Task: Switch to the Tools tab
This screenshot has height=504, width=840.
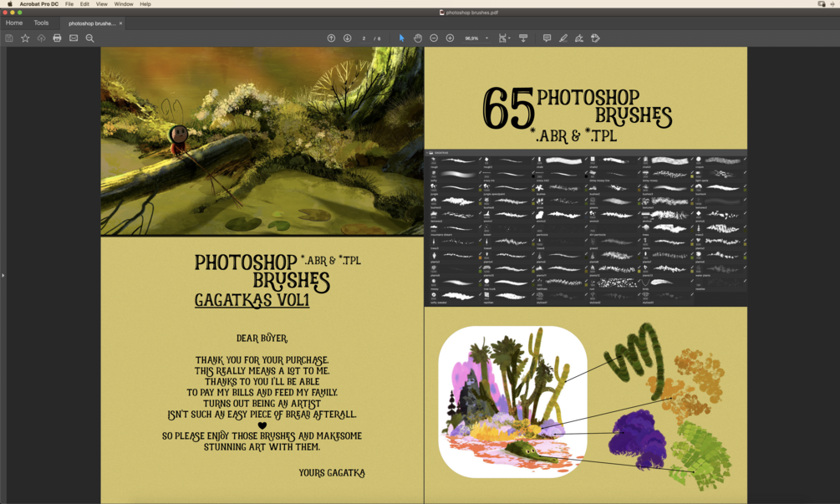Action: 41,23
